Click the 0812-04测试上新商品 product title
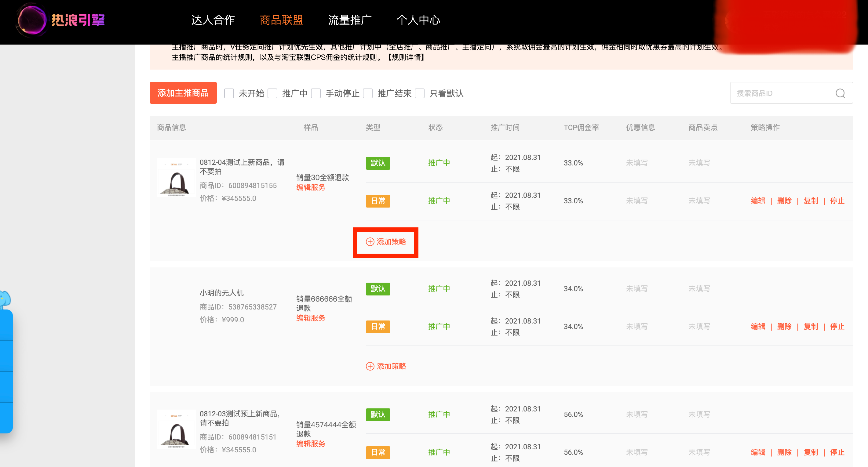 click(242, 167)
